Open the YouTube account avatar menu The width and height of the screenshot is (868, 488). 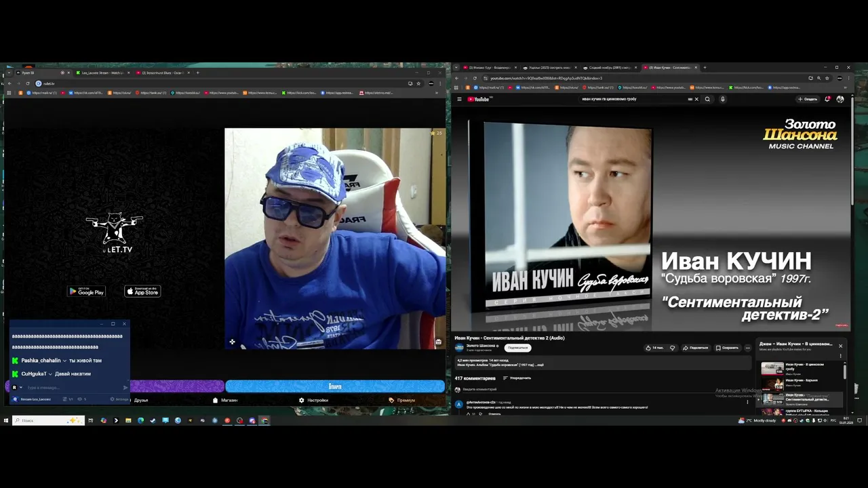coord(840,99)
